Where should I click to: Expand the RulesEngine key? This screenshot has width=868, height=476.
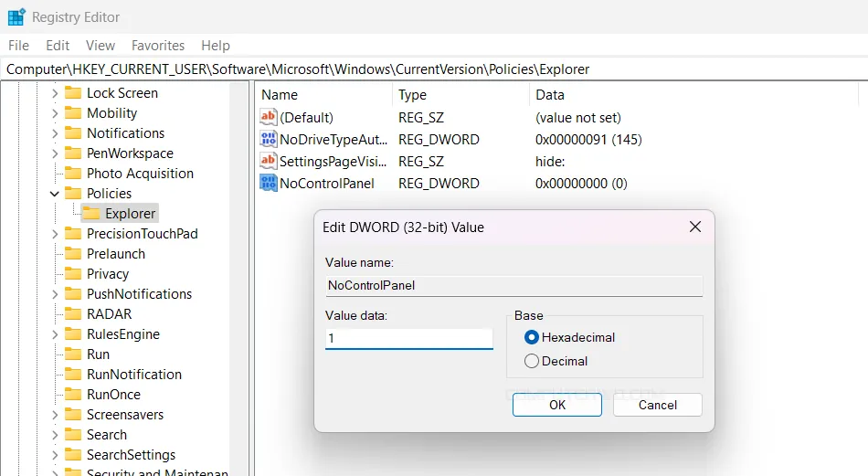(55, 334)
